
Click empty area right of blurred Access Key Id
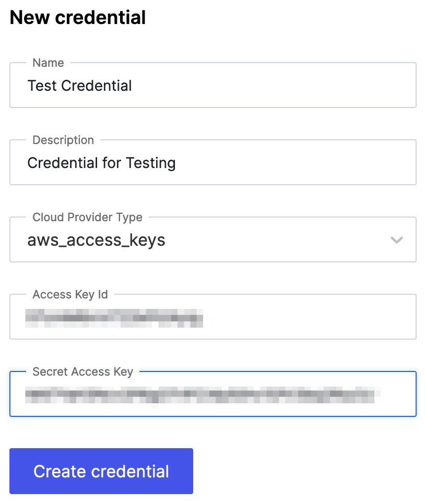point(308,317)
